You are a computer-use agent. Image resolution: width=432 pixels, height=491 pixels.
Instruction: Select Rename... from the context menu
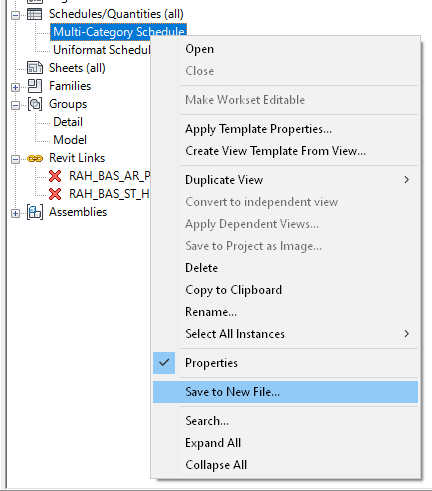click(x=211, y=312)
